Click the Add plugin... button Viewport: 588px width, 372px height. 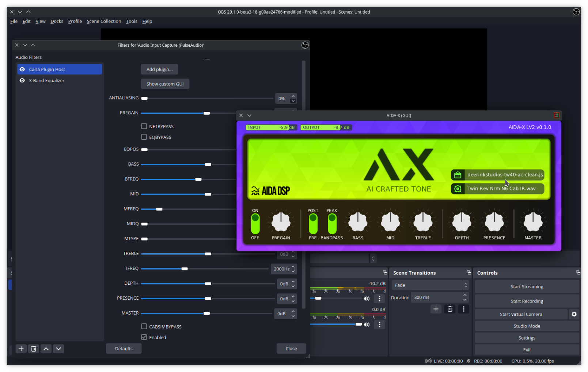pyautogui.click(x=160, y=69)
